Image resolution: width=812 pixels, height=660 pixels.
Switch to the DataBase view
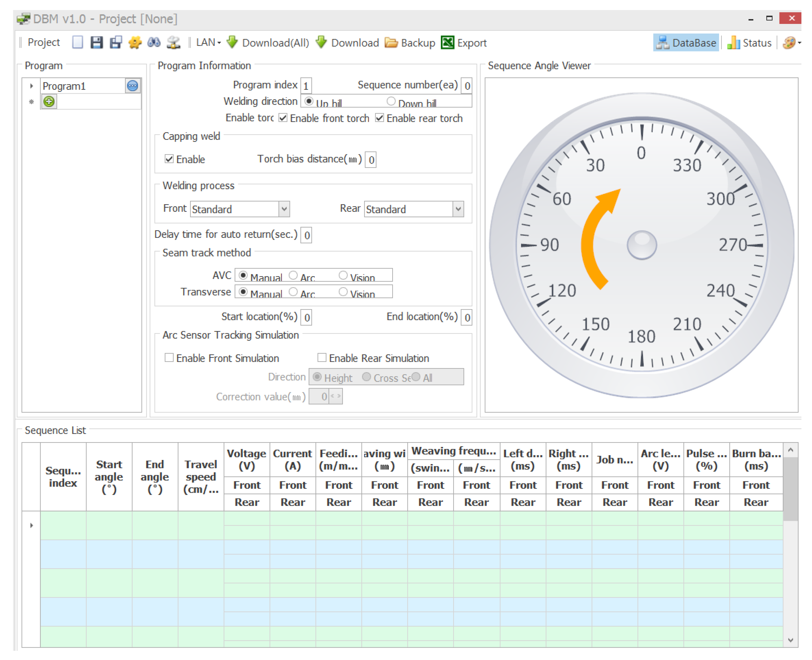pyautogui.click(x=686, y=43)
